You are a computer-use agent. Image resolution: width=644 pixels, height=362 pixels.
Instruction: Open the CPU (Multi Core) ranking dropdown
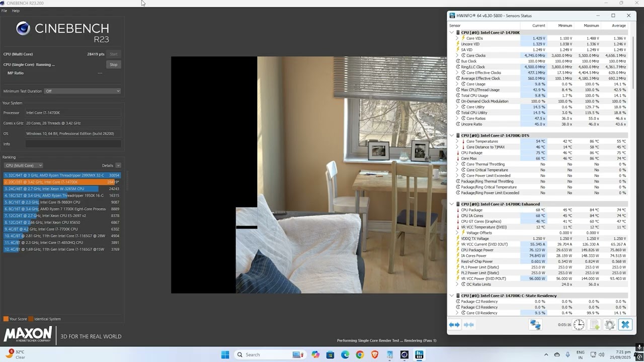click(x=23, y=165)
